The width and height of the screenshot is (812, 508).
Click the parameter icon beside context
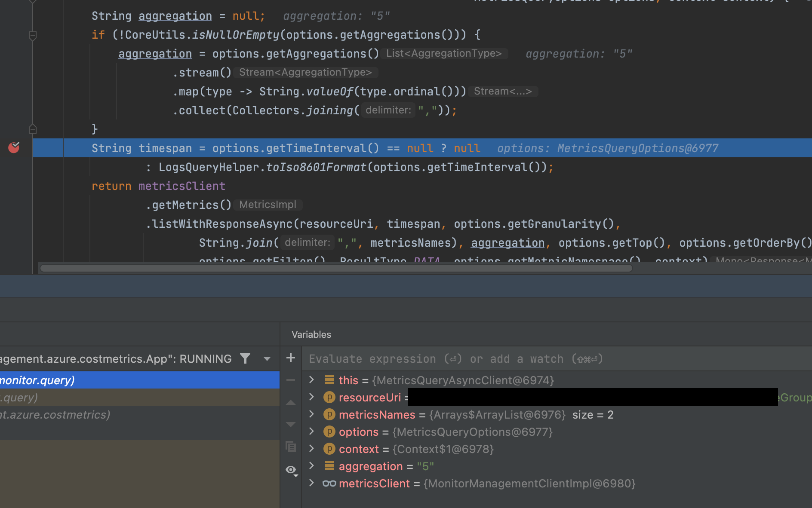point(329,449)
